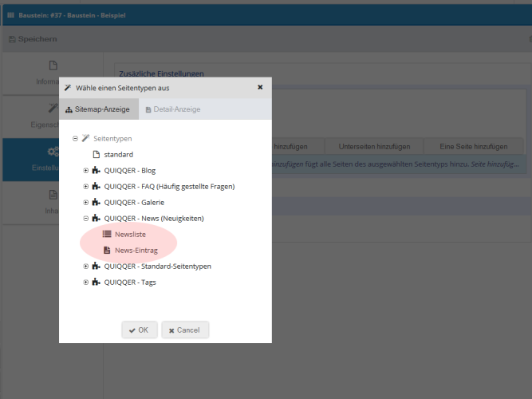Collapse the QUIQQER - News node

[86, 219]
